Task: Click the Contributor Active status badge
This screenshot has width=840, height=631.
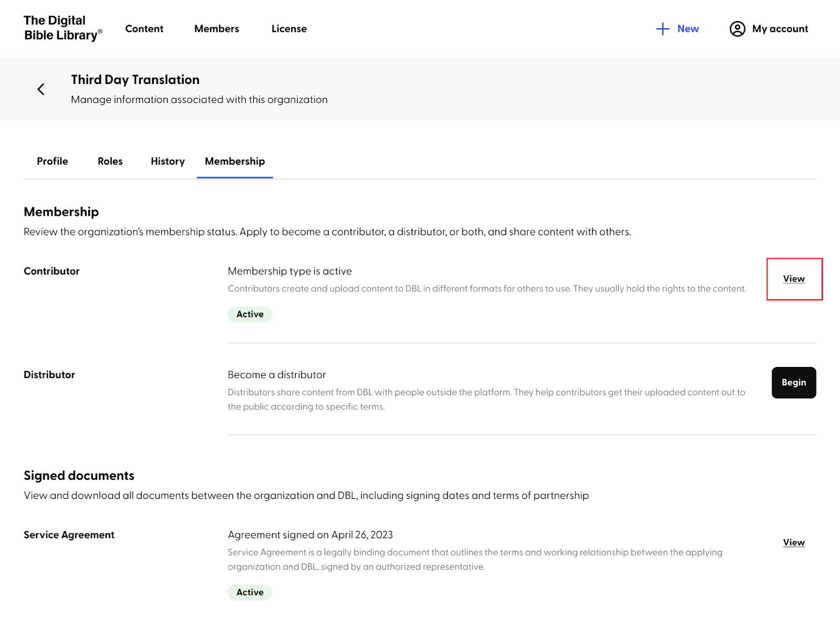Action: pyautogui.click(x=250, y=314)
